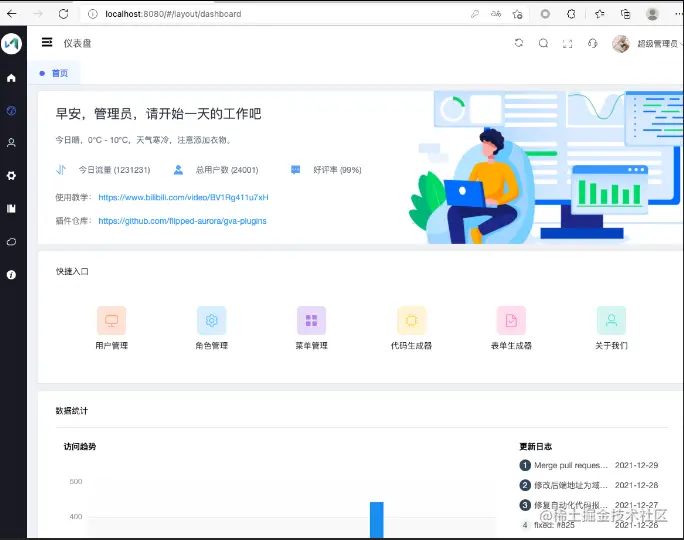Click the browser profile avatar
Viewport: 684px width, 540px height.
click(652, 14)
